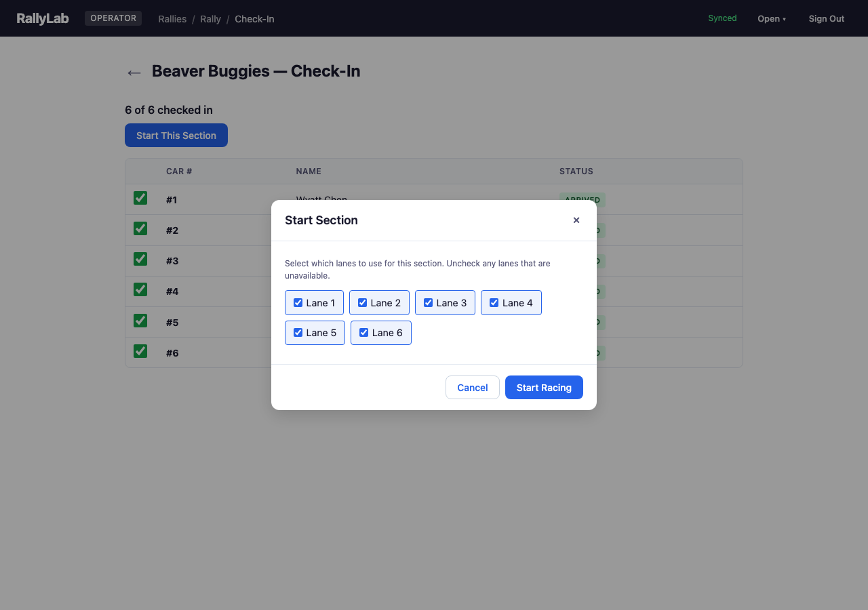The width and height of the screenshot is (868, 610).
Task: Disable Lane 5
Action: pyautogui.click(x=298, y=332)
